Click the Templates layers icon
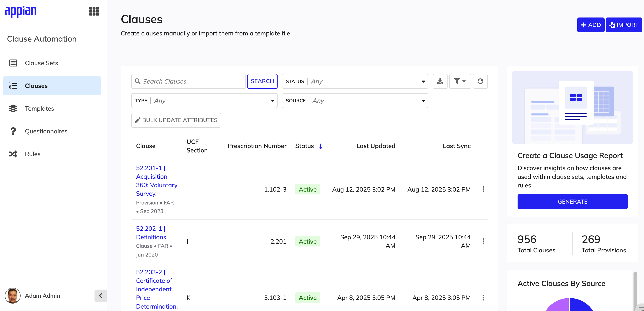This screenshot has height=311, width=644. pyautogui.click(x=13, y=108)
